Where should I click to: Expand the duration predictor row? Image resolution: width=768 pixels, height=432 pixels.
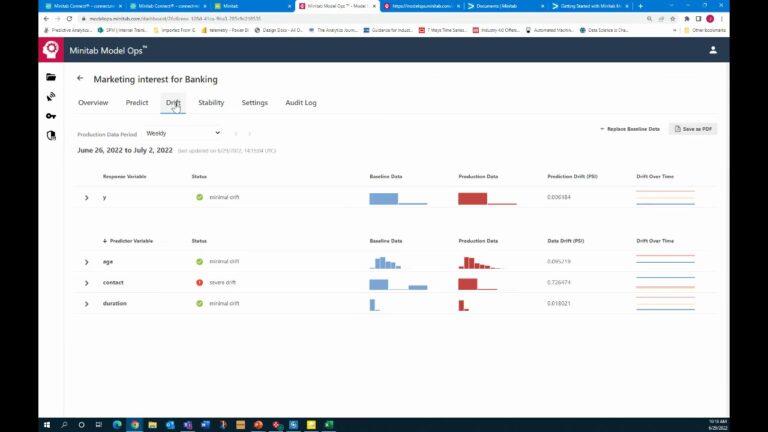tap(87, 304)
